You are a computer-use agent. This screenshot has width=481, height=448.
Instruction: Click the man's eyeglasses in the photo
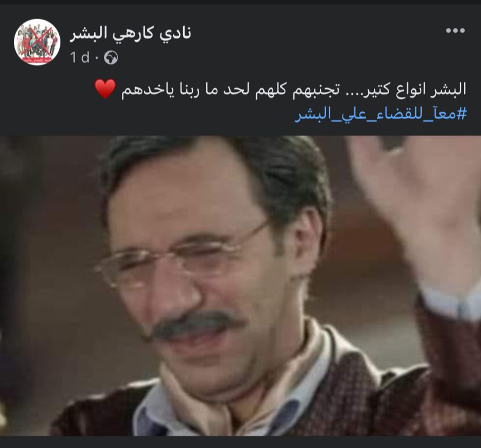181,258
